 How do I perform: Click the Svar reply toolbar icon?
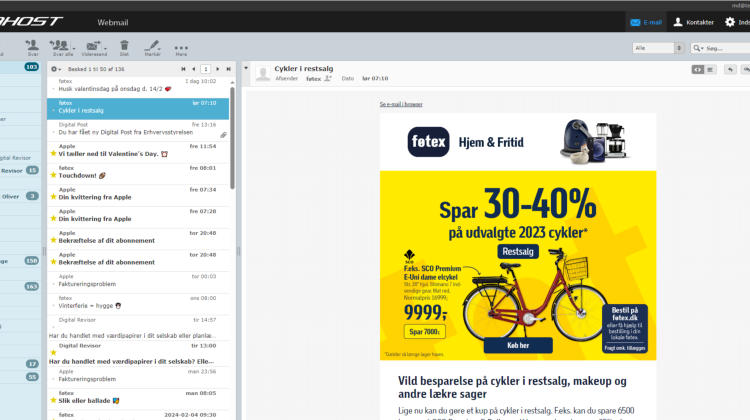pos(33,47)
